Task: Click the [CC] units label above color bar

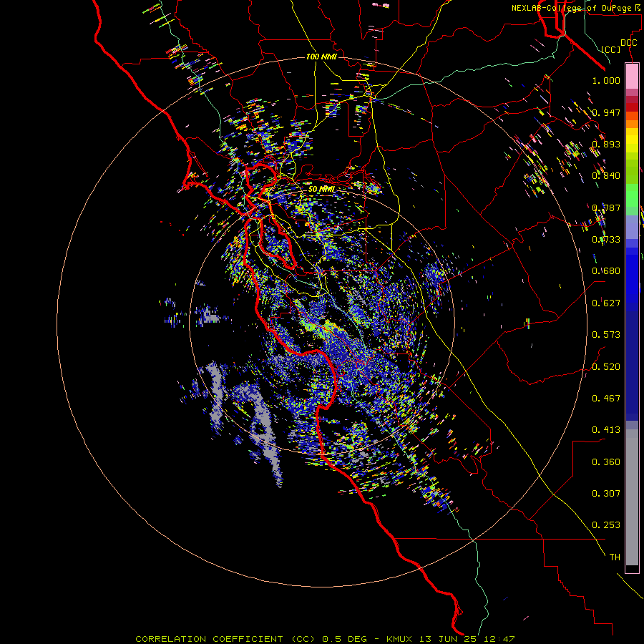Action: (611, 49)
